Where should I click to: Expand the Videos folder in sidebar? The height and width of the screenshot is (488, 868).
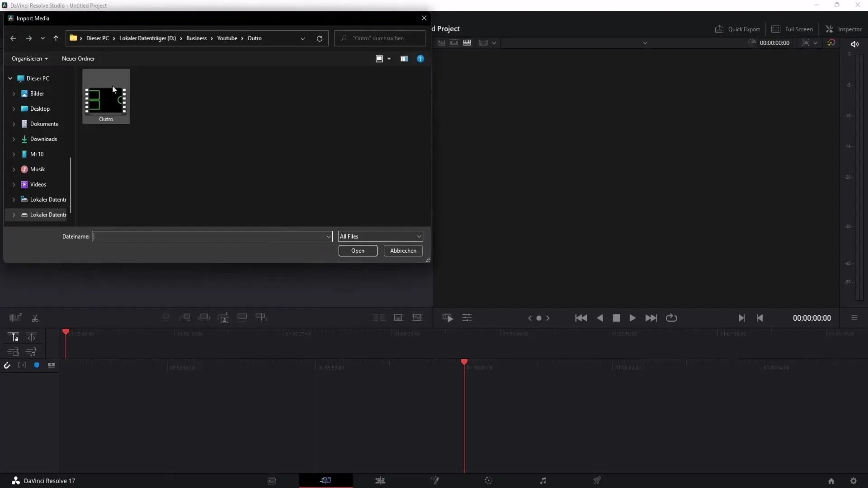(13, 184)
